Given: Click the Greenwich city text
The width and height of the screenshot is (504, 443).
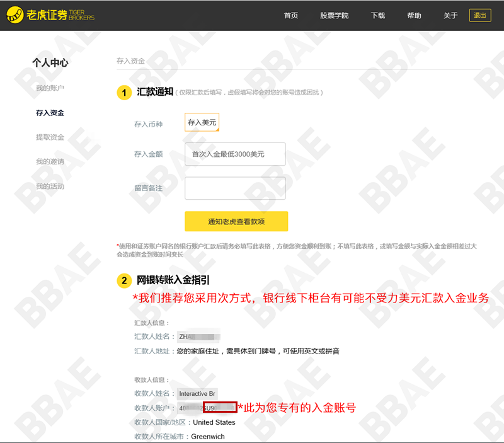Looking at the screenshot, I should (208, 437).
